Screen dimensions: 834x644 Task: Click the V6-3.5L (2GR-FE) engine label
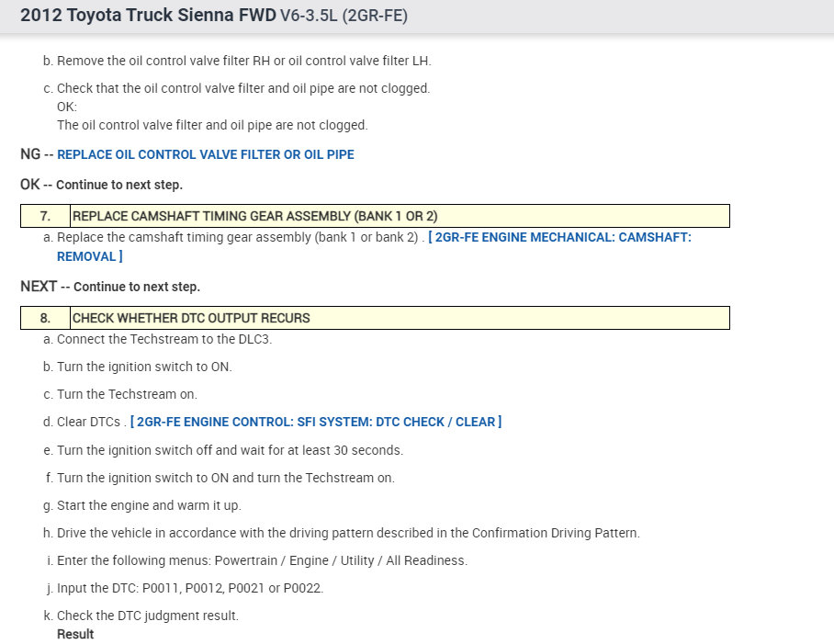click(x=344, y=17)
